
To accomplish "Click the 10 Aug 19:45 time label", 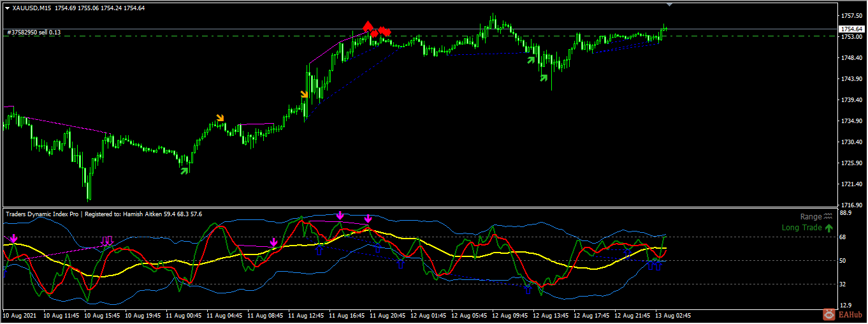I will coord(143,316).
